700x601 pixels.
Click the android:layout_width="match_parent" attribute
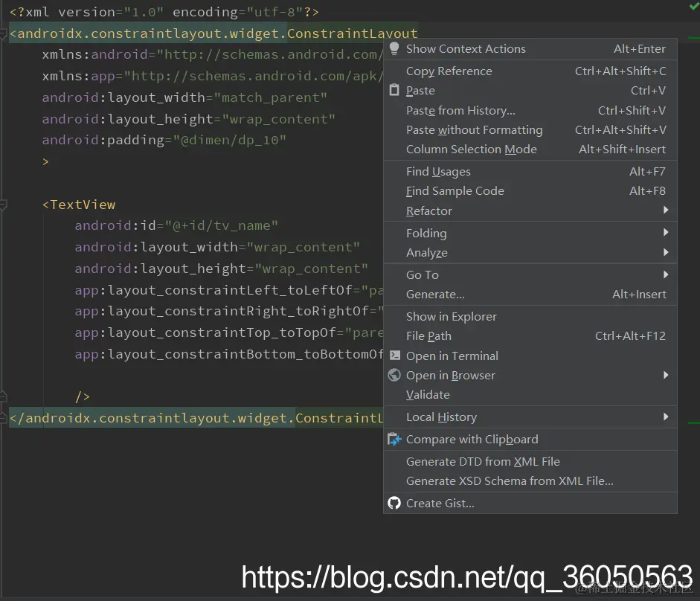tap(184, 97)
